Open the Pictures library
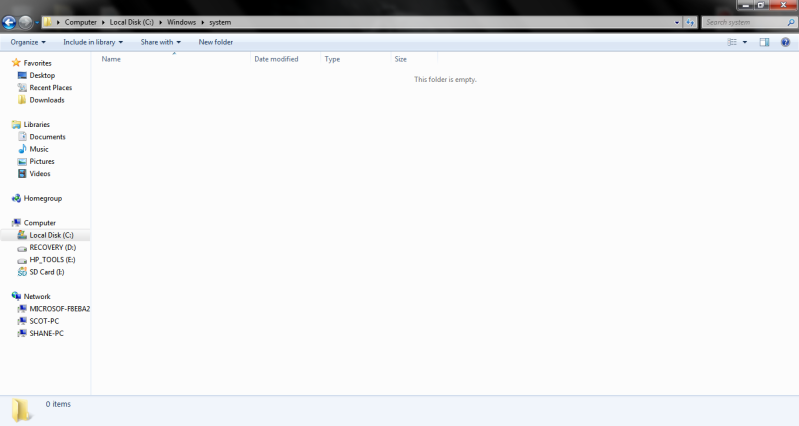This screenshot has height=426, width=799. [42, 161]
